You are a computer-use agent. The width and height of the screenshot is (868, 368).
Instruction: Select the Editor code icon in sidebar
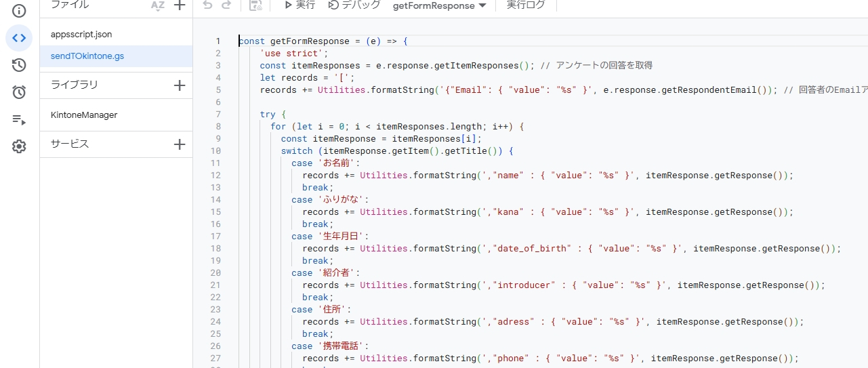pos(19,38)
